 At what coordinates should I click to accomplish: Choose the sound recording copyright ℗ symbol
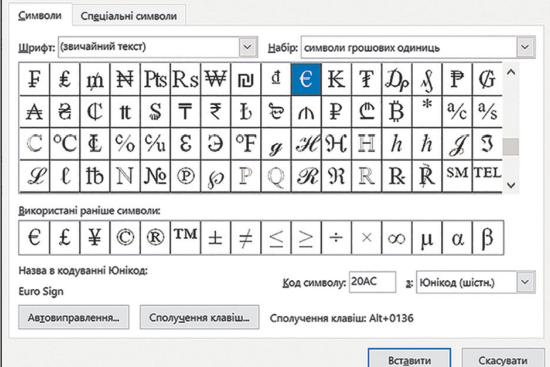[x=185, y=176]
